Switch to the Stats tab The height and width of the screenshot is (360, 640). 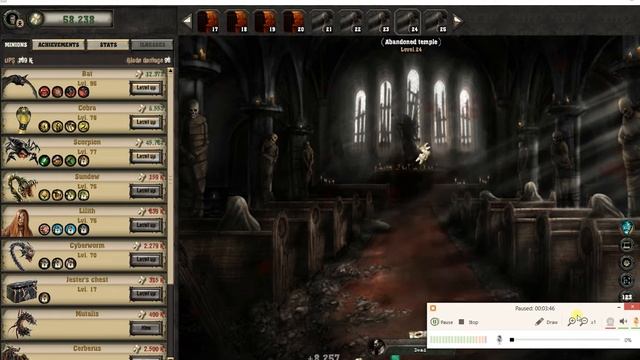pos(108,44)
